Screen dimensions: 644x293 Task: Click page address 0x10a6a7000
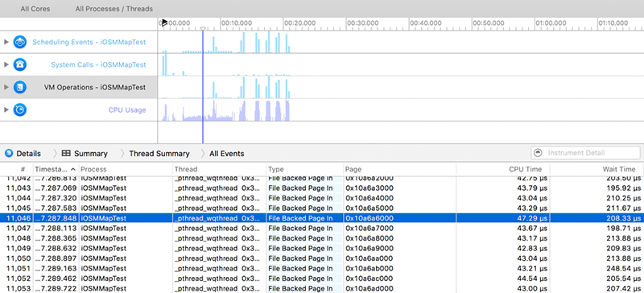click(369, 228)
